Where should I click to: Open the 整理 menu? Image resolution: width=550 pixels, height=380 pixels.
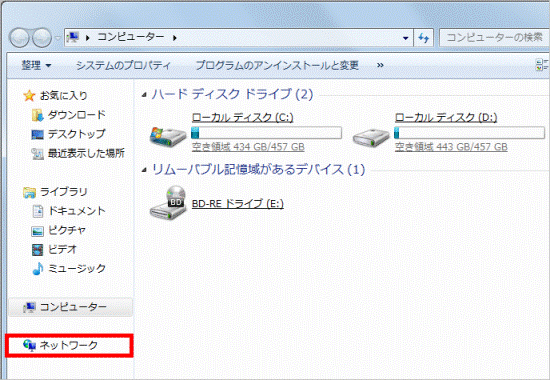pos(36,65)
